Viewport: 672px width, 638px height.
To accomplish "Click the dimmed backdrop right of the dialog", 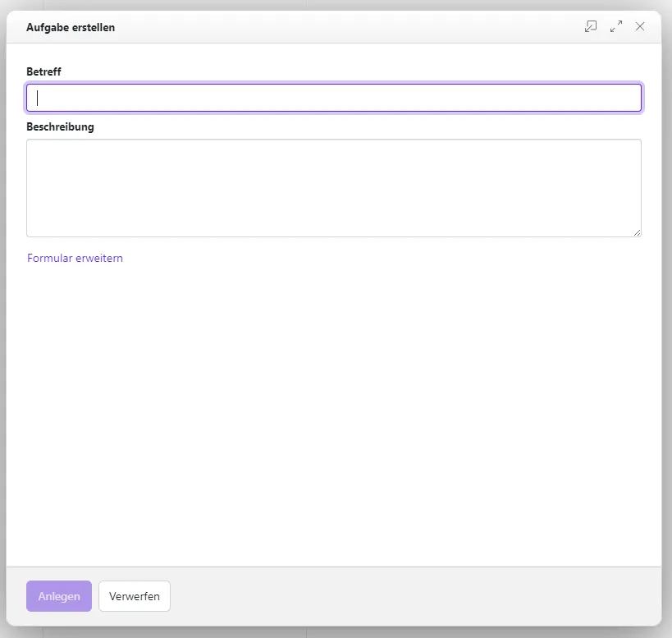I will point(667,328).
